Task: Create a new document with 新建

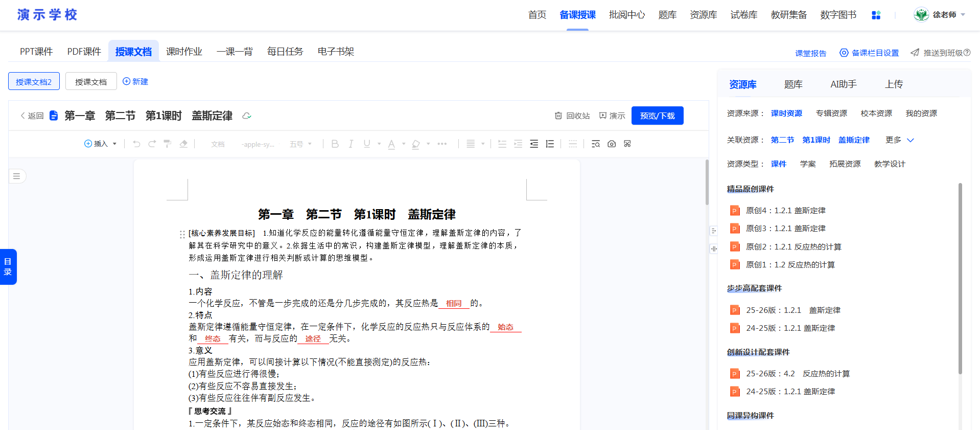Action: pyautogui.click(x=135, y=81)
